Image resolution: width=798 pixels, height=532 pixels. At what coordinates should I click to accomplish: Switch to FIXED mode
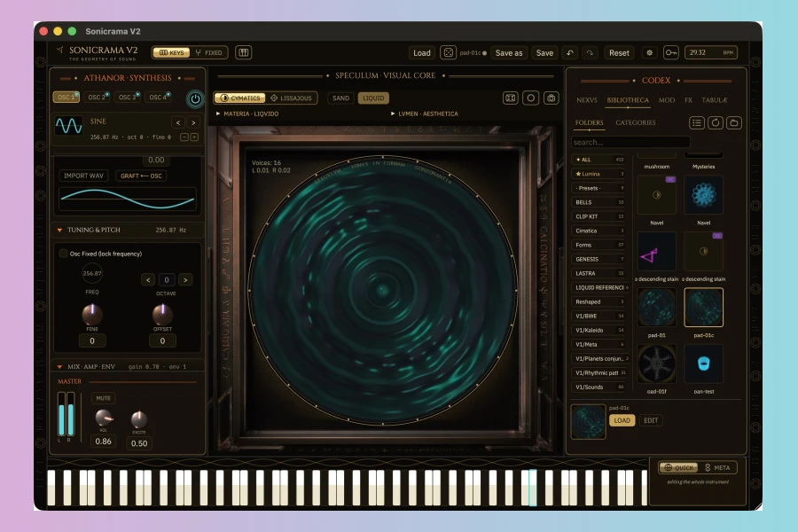point(208,52)
